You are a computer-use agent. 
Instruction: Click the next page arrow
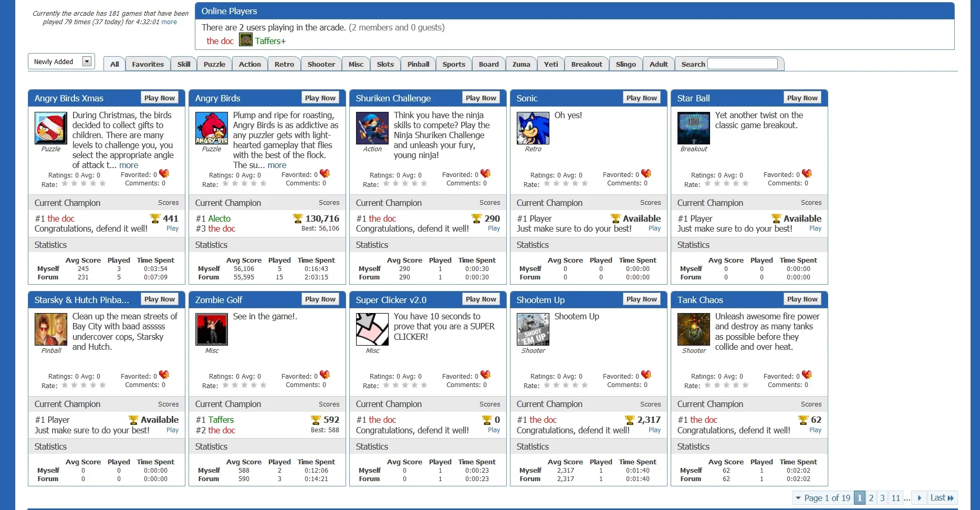[919, 498]
